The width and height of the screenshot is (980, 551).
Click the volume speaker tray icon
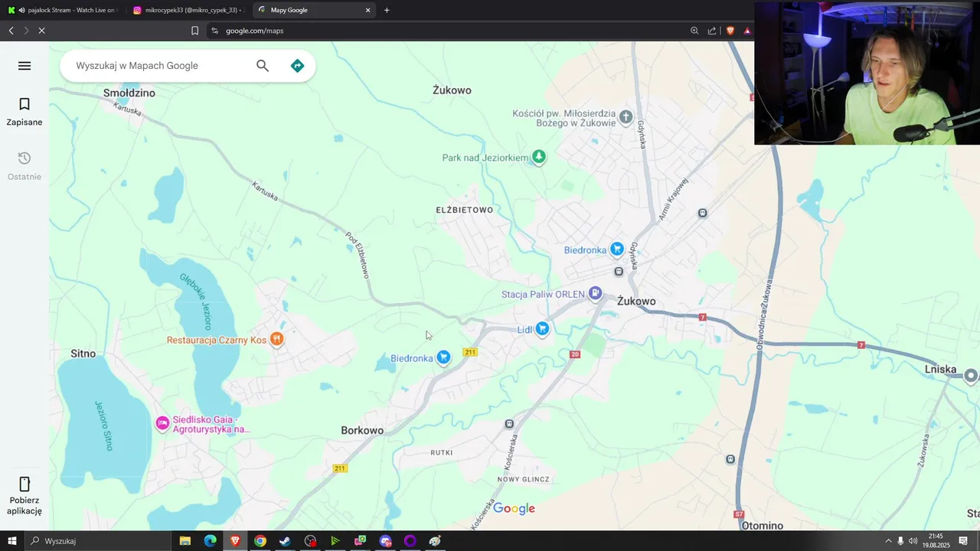(913, 541)
